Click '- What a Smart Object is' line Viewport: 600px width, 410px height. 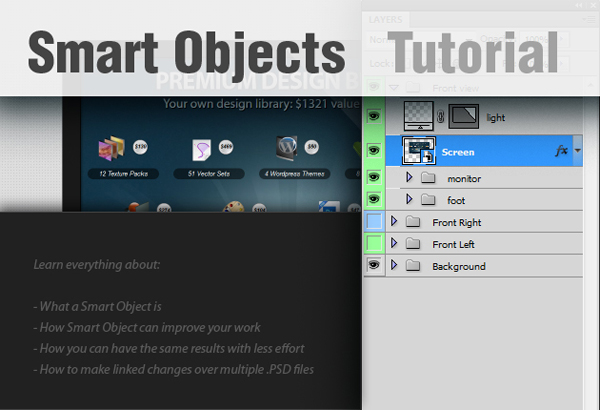(x=97, y=307)
